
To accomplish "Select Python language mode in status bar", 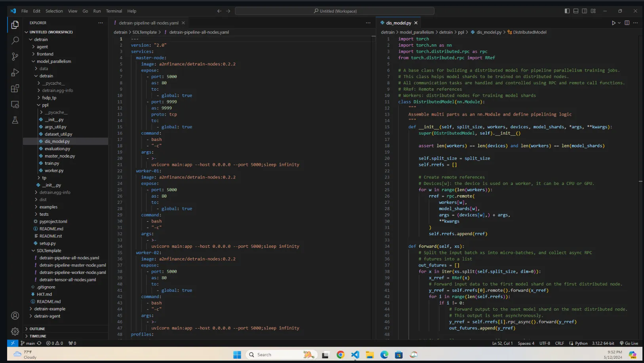I will point(581,343).
